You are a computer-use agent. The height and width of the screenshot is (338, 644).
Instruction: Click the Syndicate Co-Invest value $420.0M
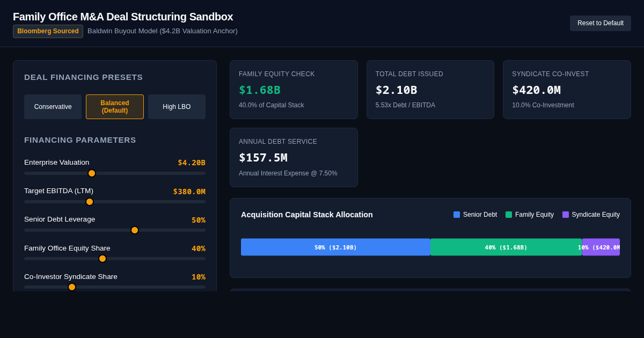[x=536, y=90]
